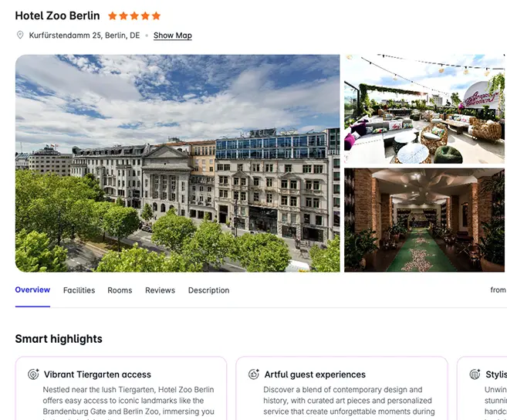Viewport: 507px width, 420px height.
Task: Click the Artful guest experiences highlight icon
Action: (x=254, y=374)
